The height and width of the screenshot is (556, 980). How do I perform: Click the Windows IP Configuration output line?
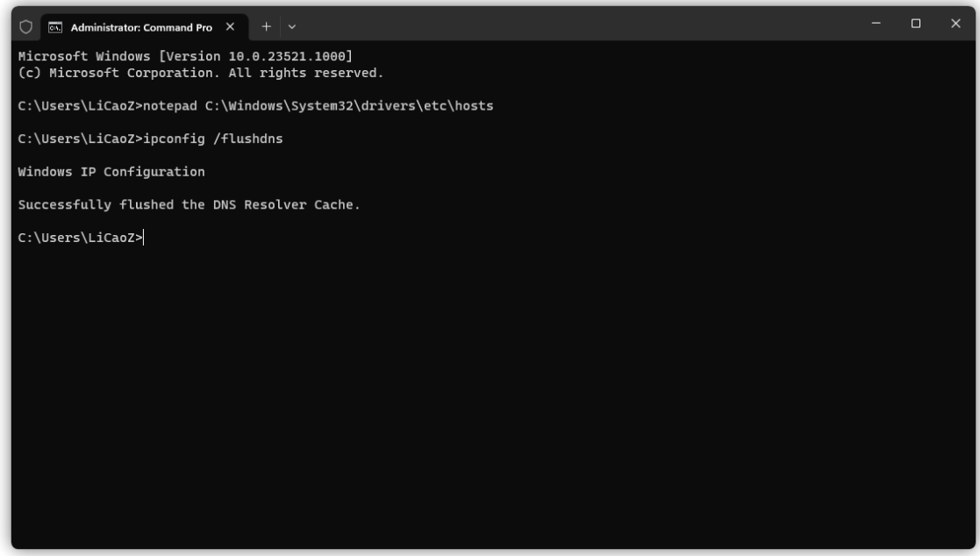pyautogui.click(x=111, y=172)
